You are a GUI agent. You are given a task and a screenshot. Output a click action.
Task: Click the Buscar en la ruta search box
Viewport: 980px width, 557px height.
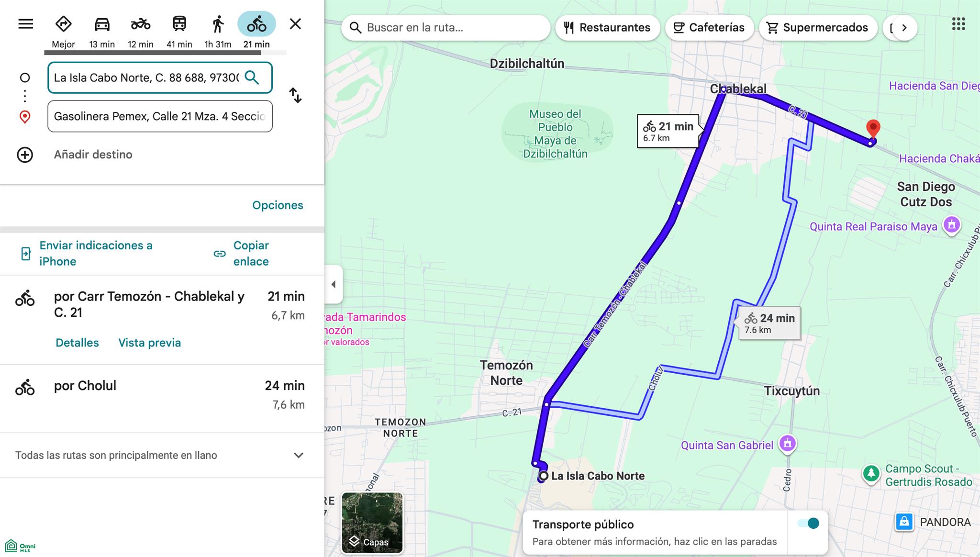(x=446, y=28)
